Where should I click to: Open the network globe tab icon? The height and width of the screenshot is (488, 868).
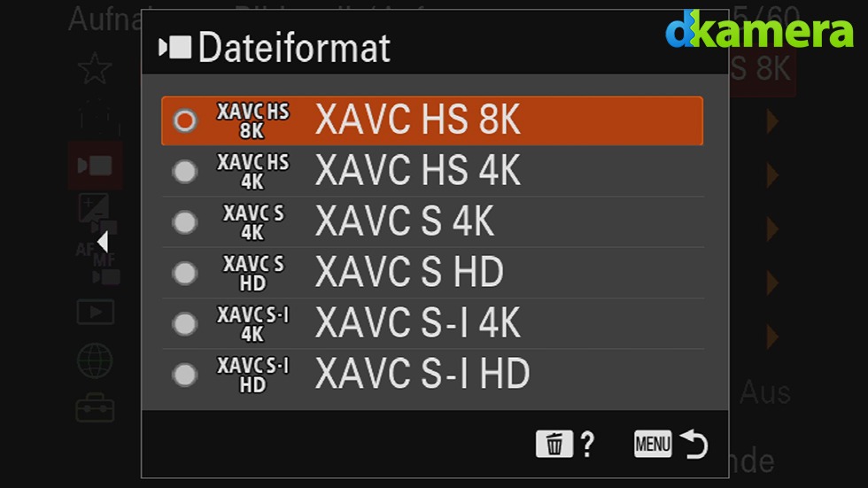click(96, 360)
